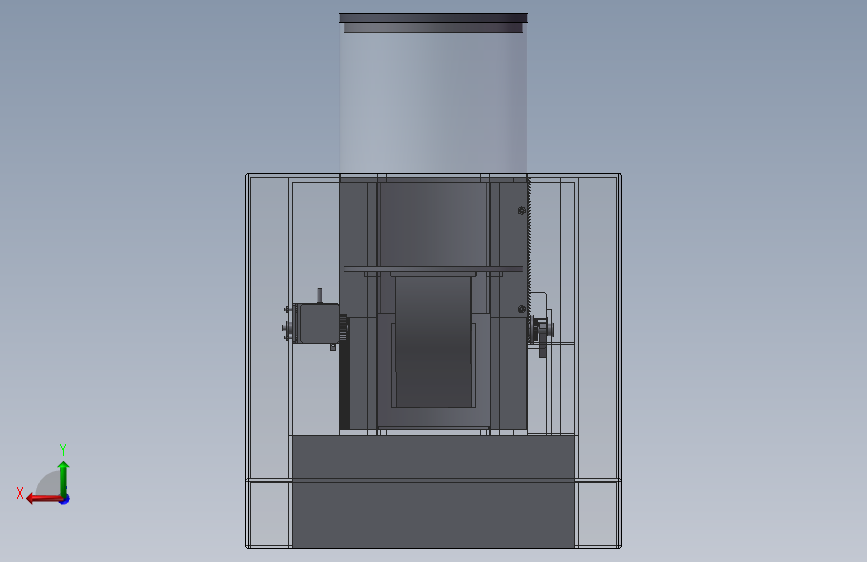Image resolution: width=867 pixels, height=562 pixels.
Task: Select the motor on the left side
Action: pyautogui.click(x=315, y=324)
